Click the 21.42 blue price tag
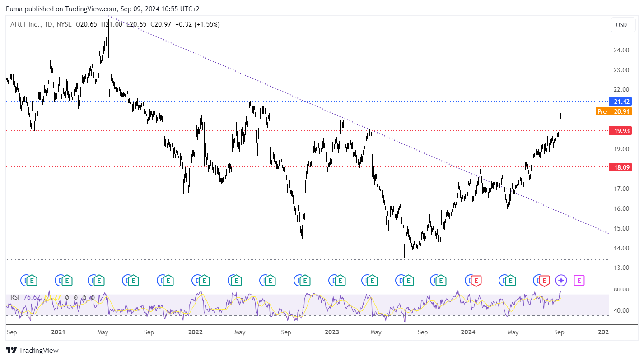Image resolution: width=644 pixels, height=360 pixels. [x=620, y=101]
